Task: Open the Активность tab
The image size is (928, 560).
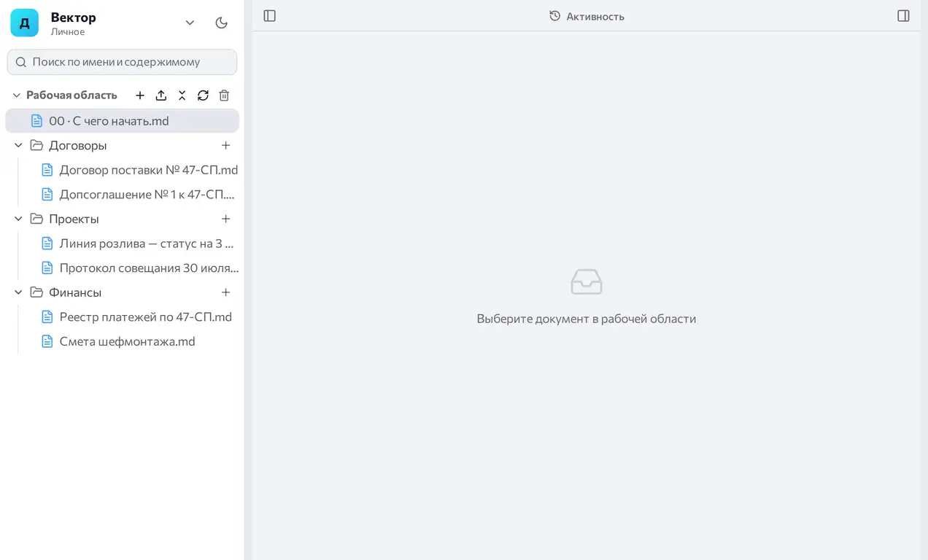Action: [x=587, y=16]
